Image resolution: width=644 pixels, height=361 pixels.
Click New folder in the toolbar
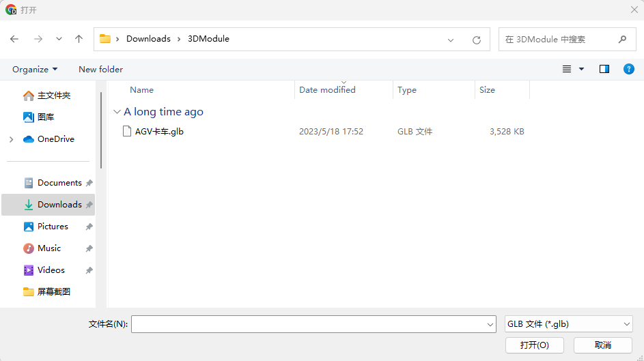pos(100,69)
